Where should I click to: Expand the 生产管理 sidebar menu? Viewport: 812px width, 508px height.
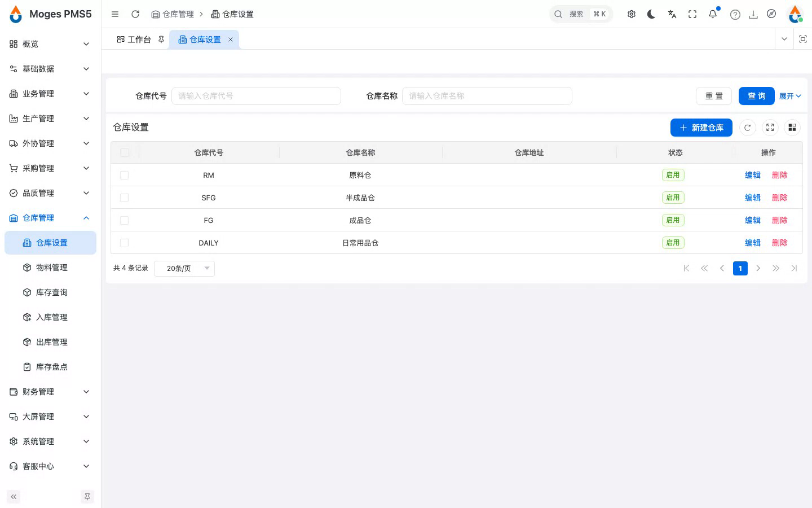50,119
